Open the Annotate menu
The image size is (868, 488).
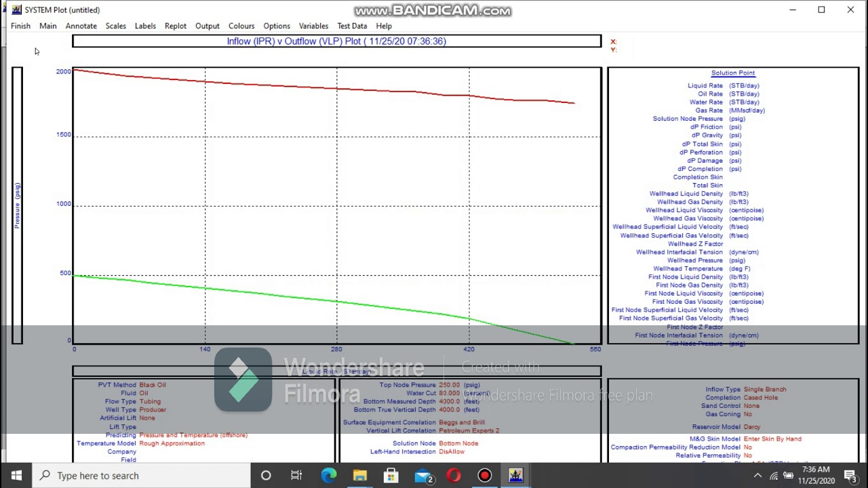pos(81,26)
